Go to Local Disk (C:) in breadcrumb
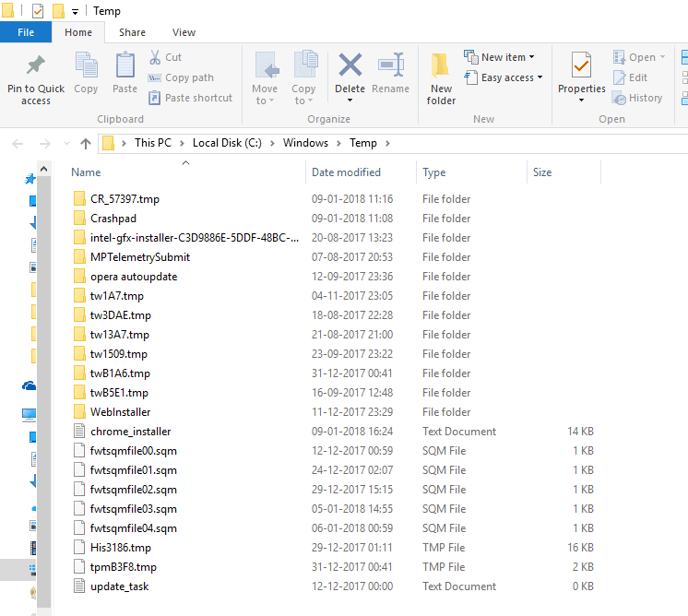The image size is (688, 616). pos(227,143)
